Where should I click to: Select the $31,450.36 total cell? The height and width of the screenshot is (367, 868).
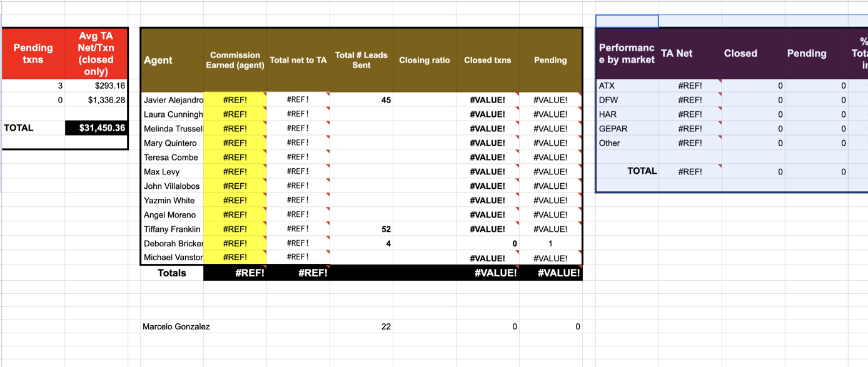coord(97,128)
